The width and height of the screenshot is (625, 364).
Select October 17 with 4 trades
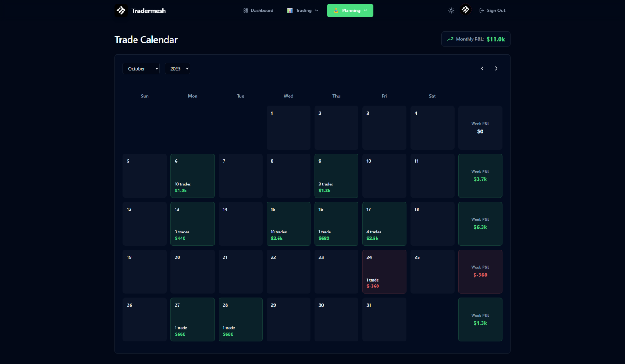click(384, 224)
